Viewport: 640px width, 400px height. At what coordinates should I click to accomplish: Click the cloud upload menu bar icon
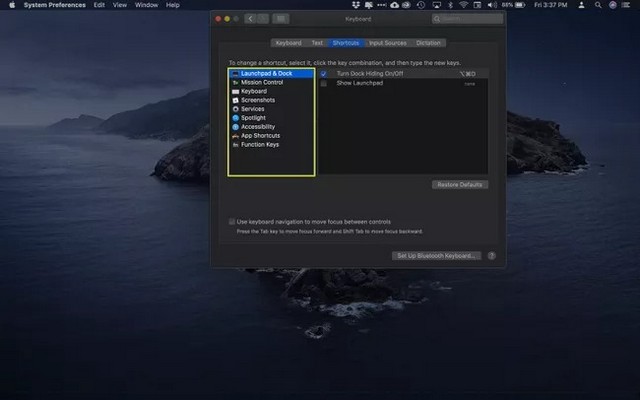tap(394, 5)
